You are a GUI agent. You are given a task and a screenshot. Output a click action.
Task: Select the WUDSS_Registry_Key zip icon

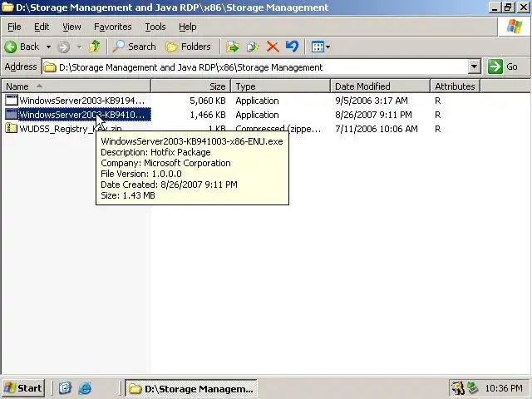pos(12,129)
